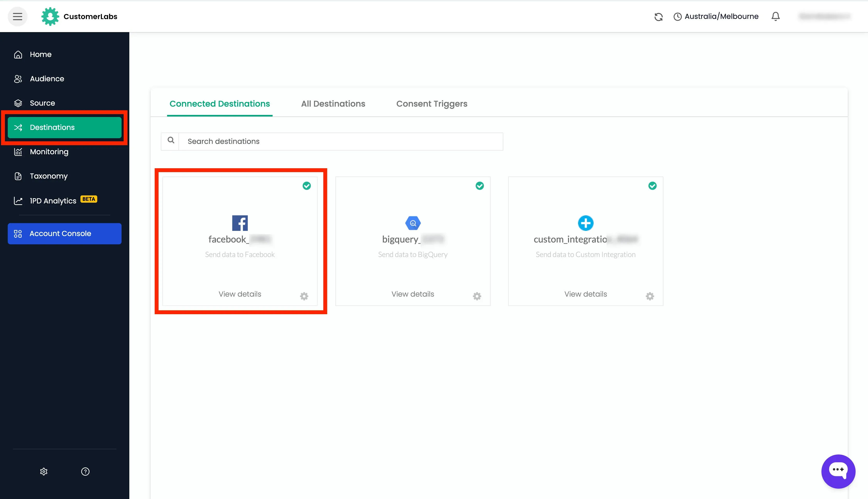The image size is (868, 499).
Task: Click the CustomerLabs brand name
Action: [x=91, y=17]
